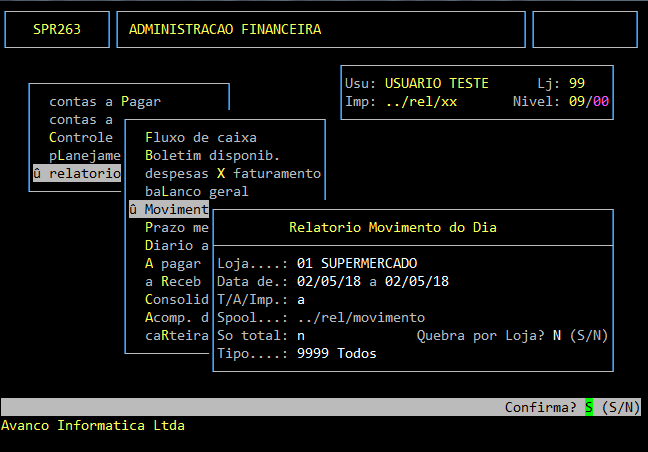Open 'baLanco geral' menu item
The height and width of the screenshot is (452, 648).
click(x=196, y=191)
